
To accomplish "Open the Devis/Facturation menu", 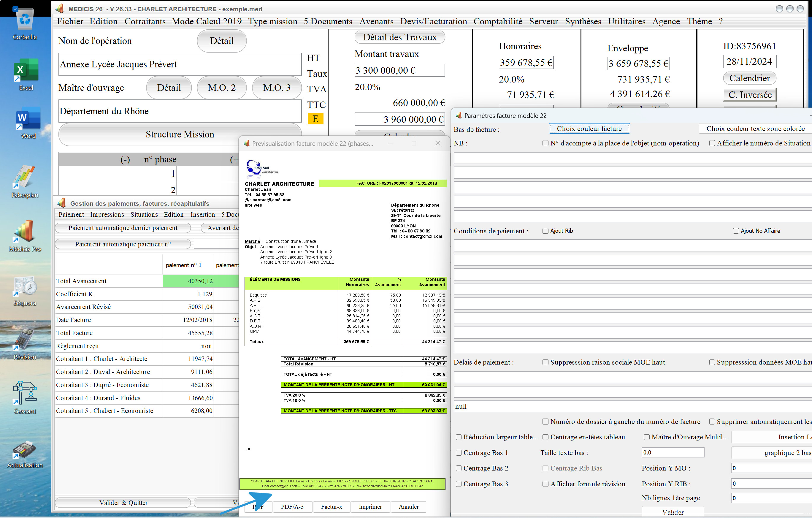I will tap(433, 22).
